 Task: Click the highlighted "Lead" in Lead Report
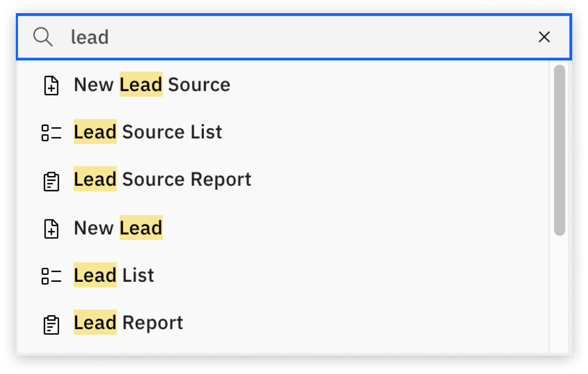(95, 323)
